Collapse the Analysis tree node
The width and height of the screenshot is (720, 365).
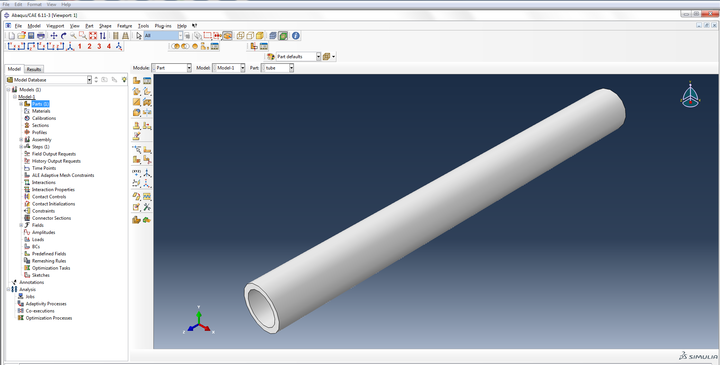[x=8, y=290]
